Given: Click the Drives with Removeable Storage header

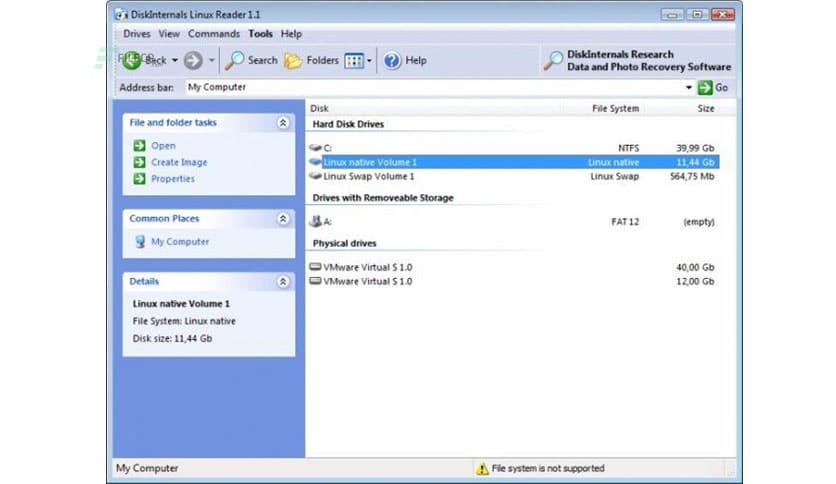Looking at the screenshot, I should pyautogui.click(x=383, y=198).
